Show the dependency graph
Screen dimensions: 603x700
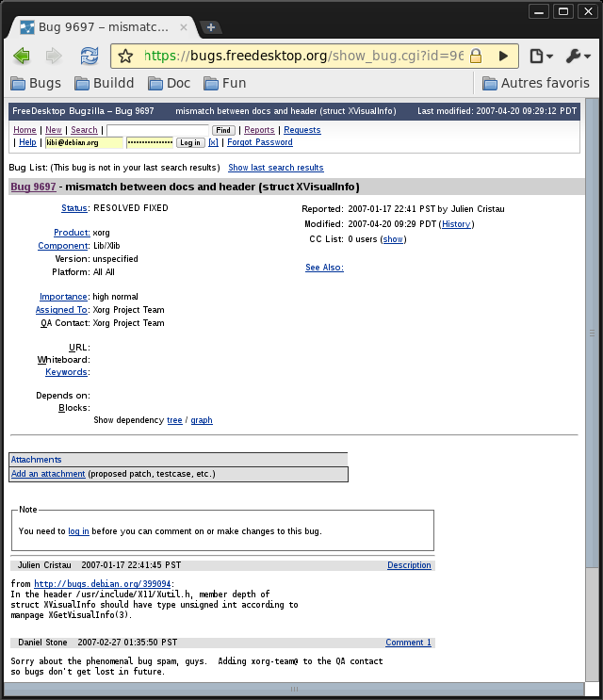(x=202, y=420)
